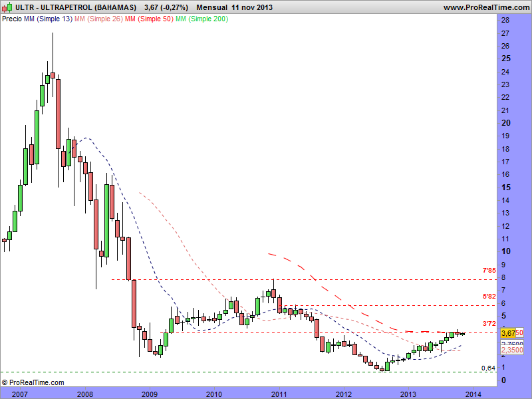The image size is (532, 399).
Task: Click the 0 mark on price axis
Action: (x=504, y=380)
